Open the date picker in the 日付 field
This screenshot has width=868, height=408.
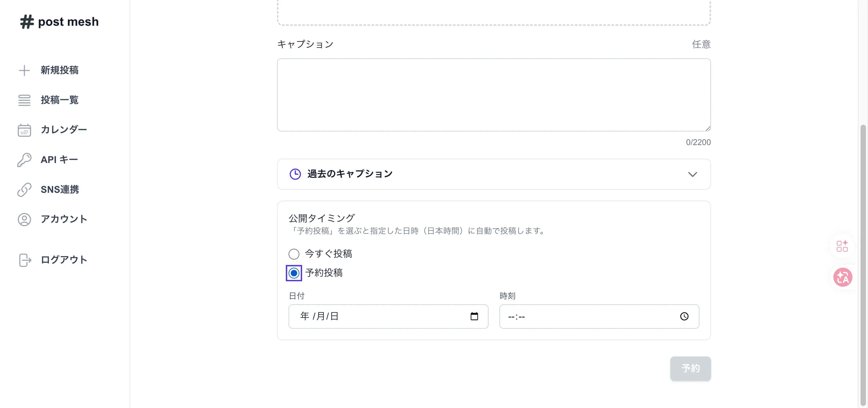coord(475,316)
